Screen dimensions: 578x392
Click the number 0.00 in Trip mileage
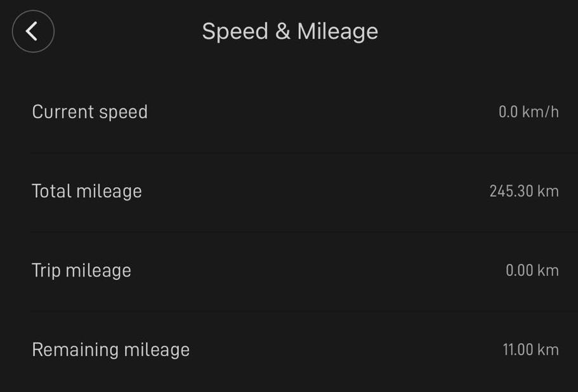click(x=519, y=270)
